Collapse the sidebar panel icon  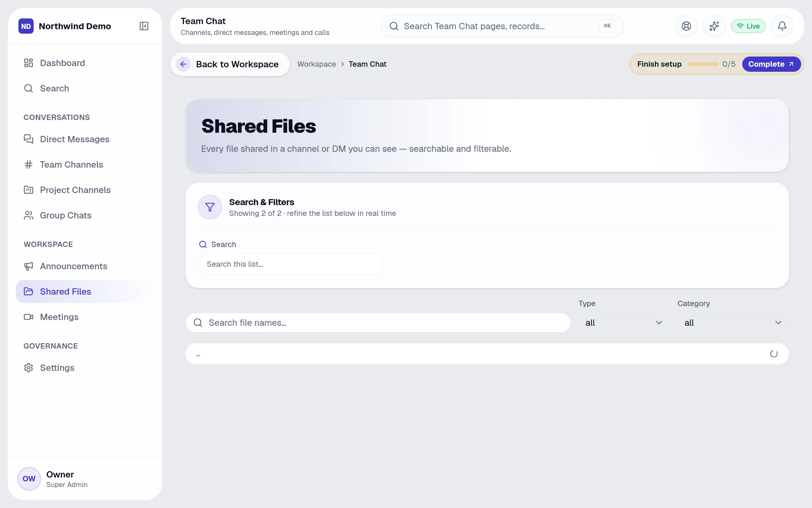pyautogui.click(x=144, y=26)
